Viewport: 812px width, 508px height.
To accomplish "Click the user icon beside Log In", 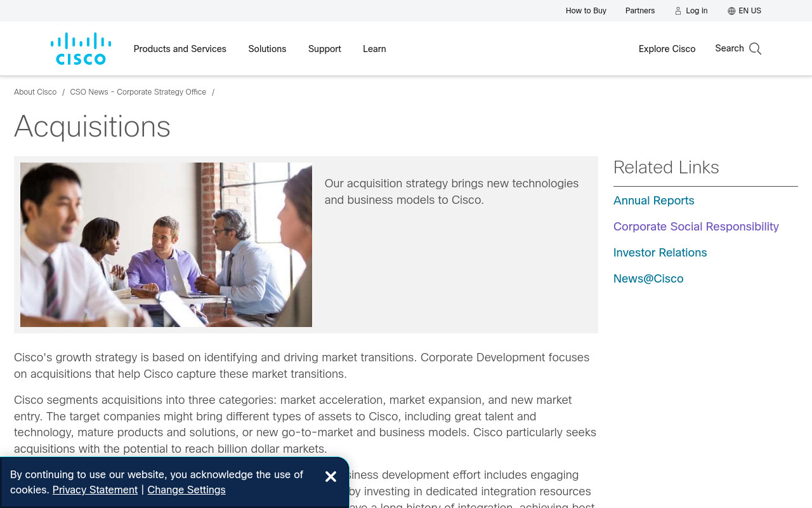I will tap(678, 11).
